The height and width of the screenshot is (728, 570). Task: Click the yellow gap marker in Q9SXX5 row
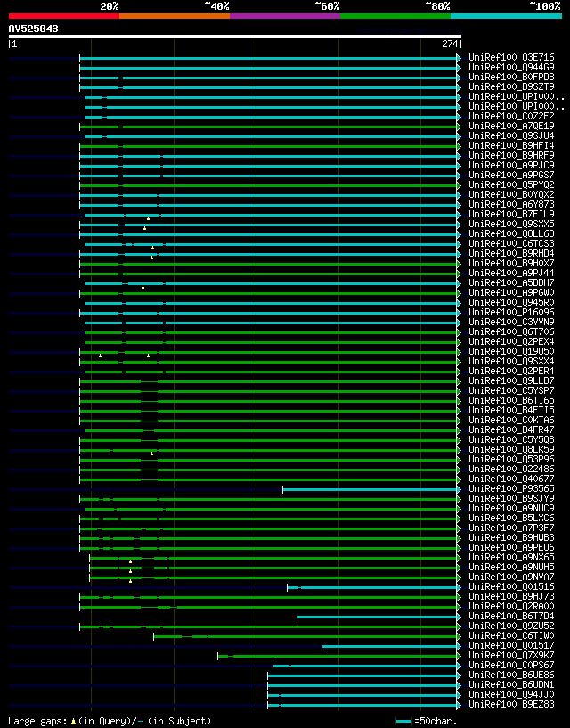(x=144, y=228)
